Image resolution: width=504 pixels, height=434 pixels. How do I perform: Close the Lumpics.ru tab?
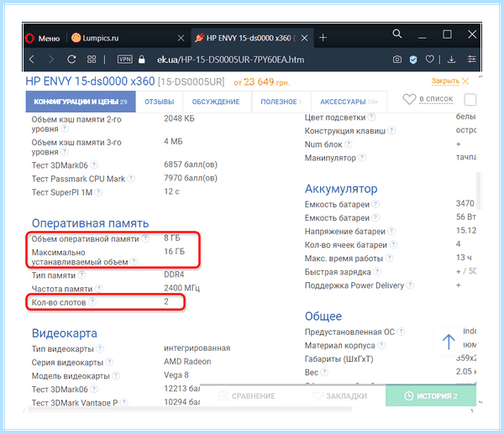click(x=181, y=39)
